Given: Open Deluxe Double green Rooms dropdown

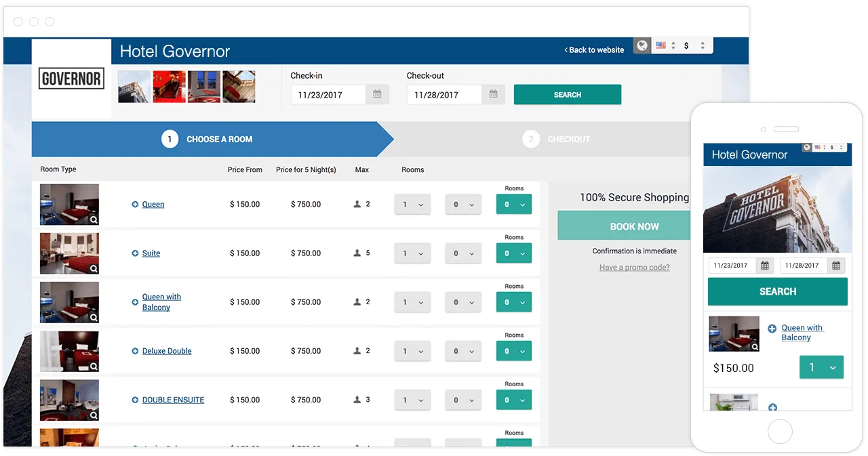Looking at the screenshot, I should [514, 351].
